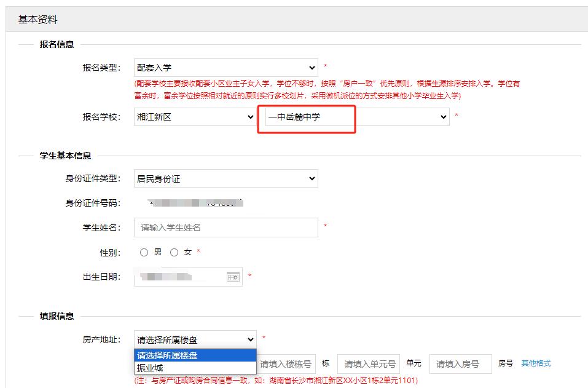
Task: Click the 学生姓名 name input field
Action: 225,228
